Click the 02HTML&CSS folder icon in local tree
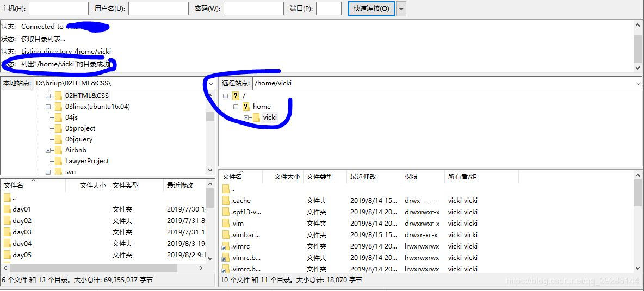644x291 pixels. (x=58, y=95)
